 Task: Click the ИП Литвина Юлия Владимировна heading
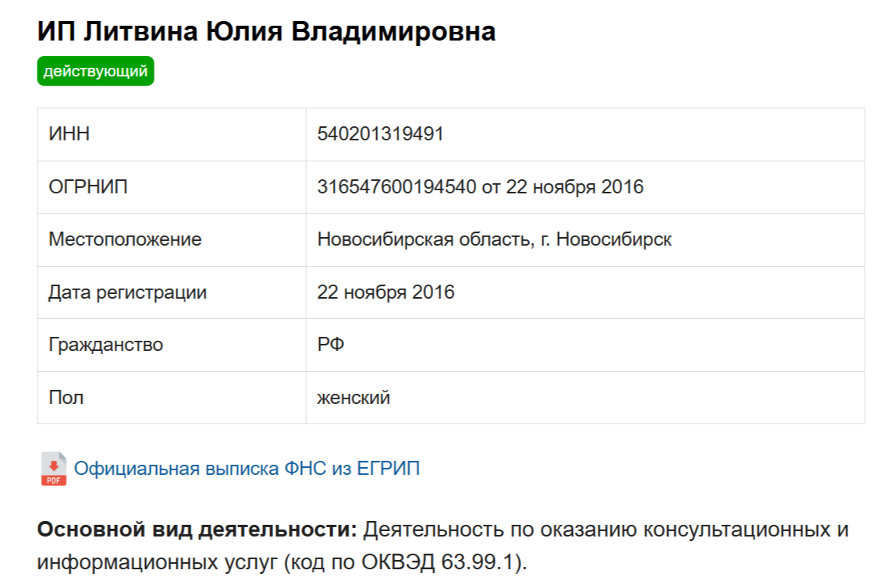266,32
